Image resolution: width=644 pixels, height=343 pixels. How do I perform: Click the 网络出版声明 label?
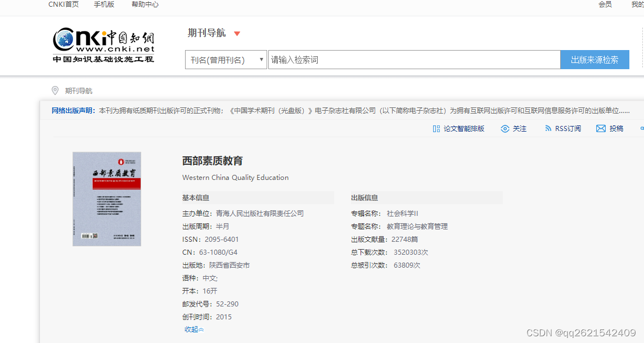click(73, 111)
